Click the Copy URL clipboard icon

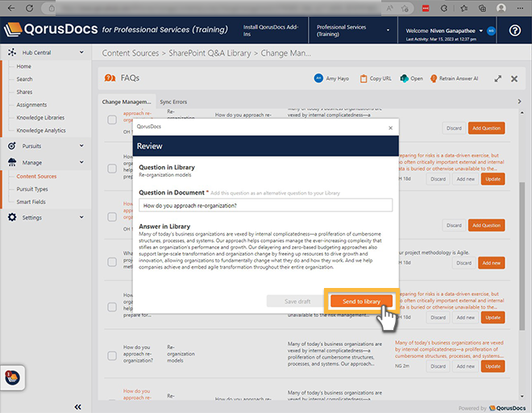[x=364, y=78]
